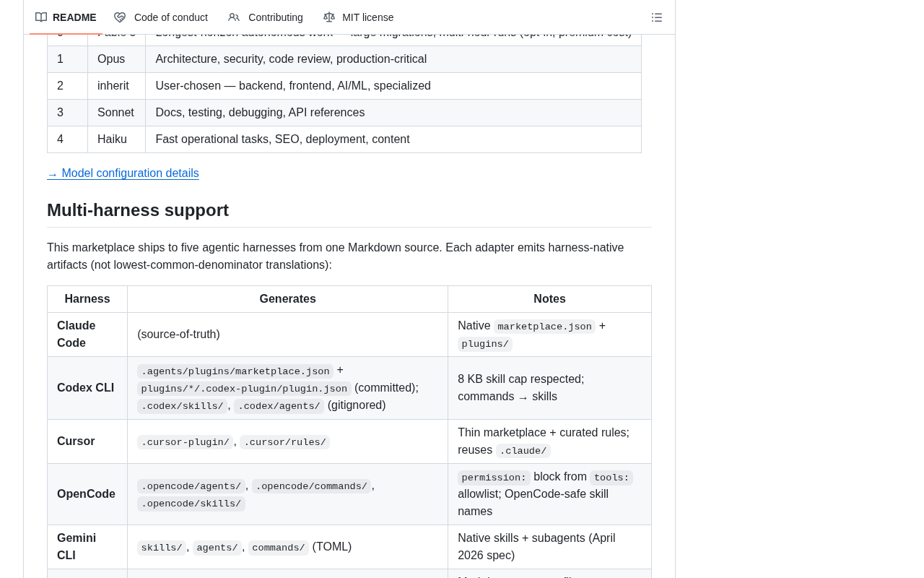Click the 'Haiku' model cell

[116, 139]
